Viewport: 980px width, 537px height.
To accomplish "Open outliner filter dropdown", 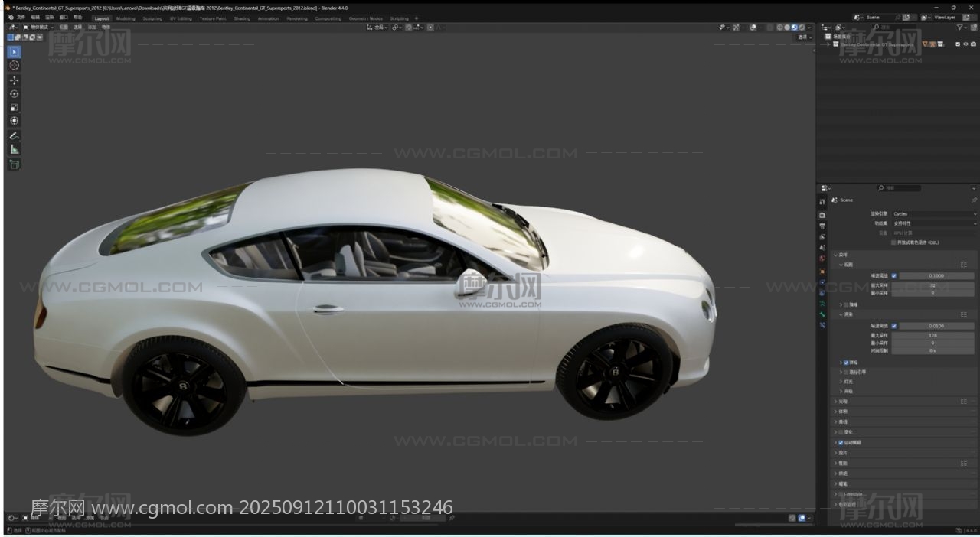I will coord(962,28).
